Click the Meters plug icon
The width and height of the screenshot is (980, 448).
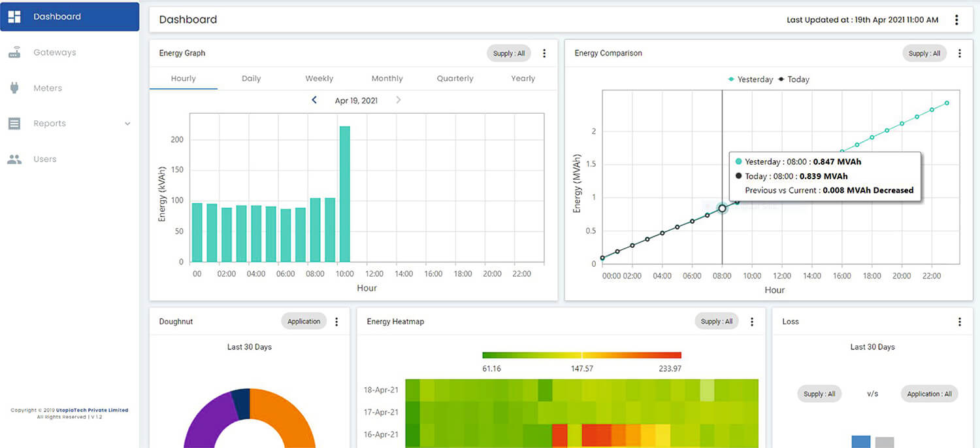[x=14, y=88]
